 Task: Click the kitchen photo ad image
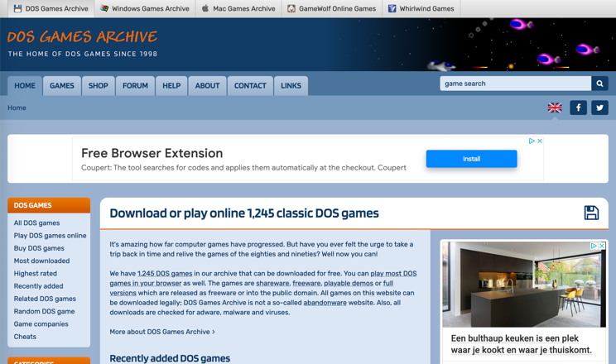click(x=524, y=285)
